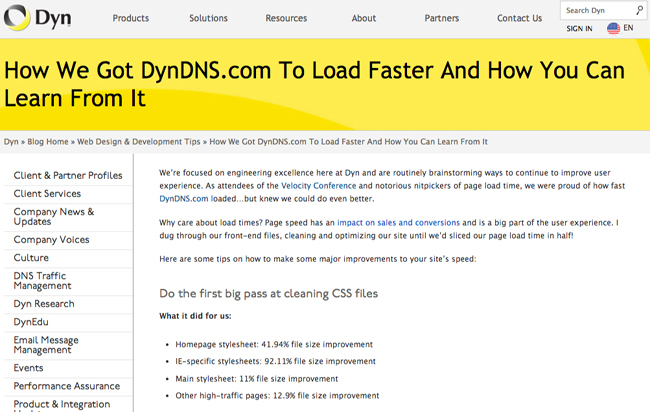This screenshot has width=650, height=412.
Task: Select DynEdu category
Action: [31, 322]
